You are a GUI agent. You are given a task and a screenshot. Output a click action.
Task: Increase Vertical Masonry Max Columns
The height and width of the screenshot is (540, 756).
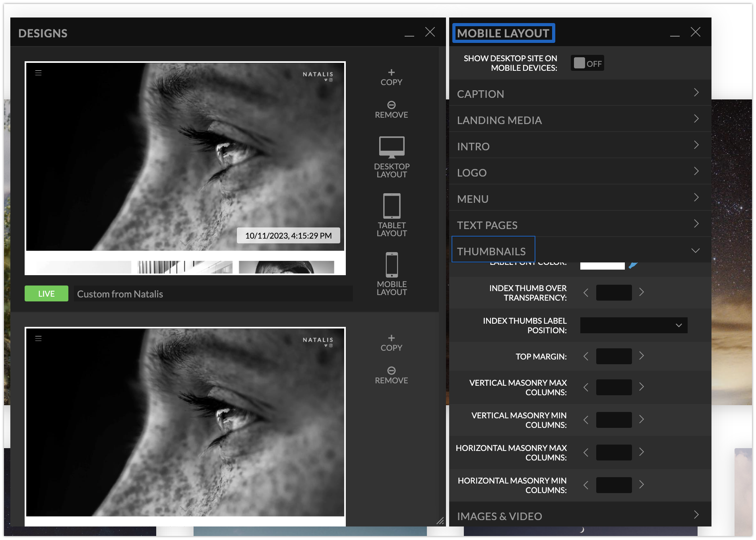point(642,387)
